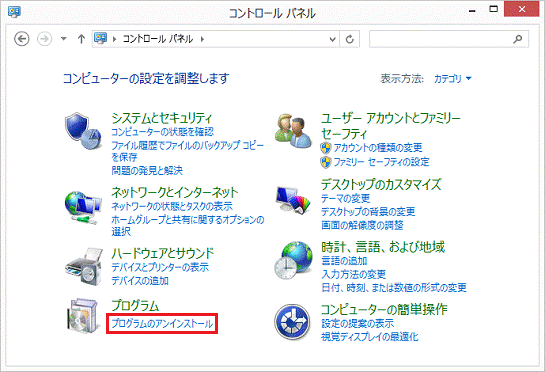545x372 pixels.
Task: Click the refresh button in address bar
Action: coord(350,39)
